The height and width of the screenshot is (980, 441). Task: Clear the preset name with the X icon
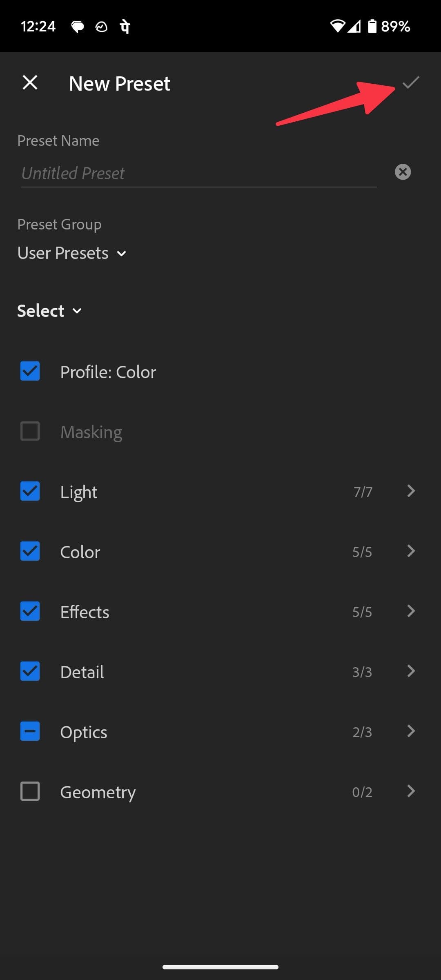403,172
